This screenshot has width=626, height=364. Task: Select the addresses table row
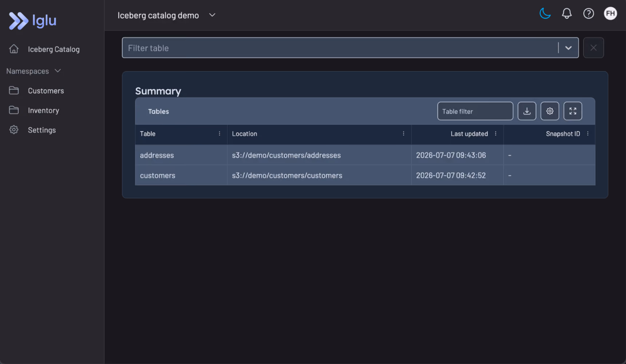pos(365,155)
